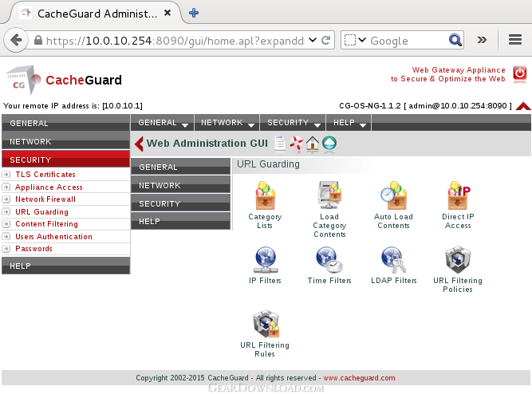The image size is (532, 394).
Task: Open URL Guarding sidebar link
Action: 41,212
